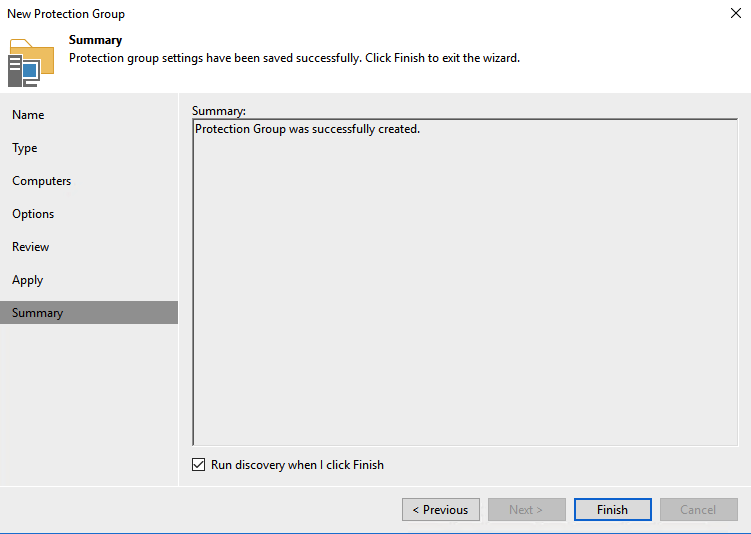Click the highlighted Summary step
The height and width of the screenshot is (534, 751).
click(x=38, y=313)
